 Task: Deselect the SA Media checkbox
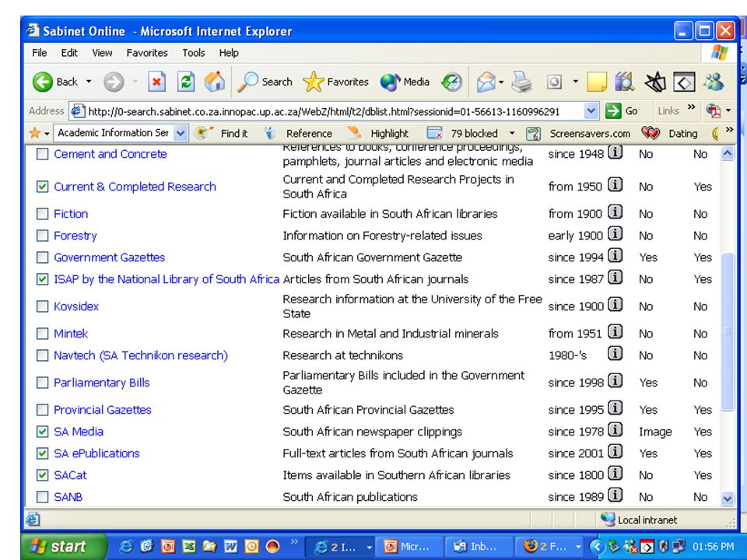coord(42,432)
